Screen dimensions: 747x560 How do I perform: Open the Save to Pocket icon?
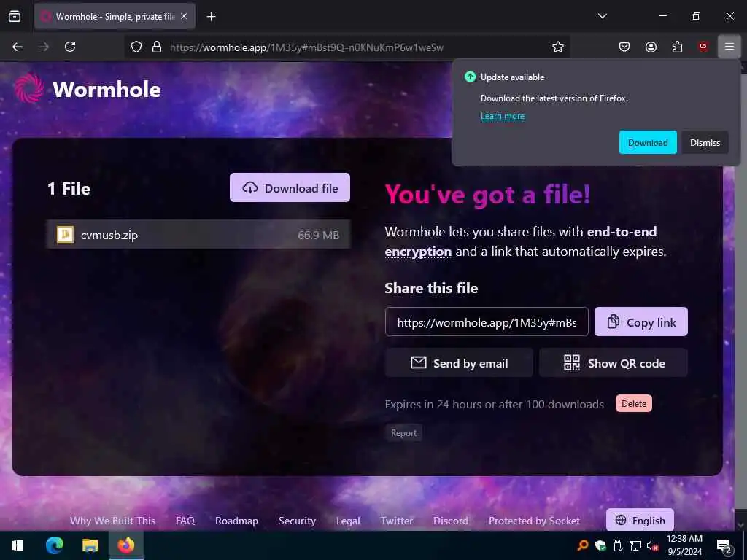624,47
